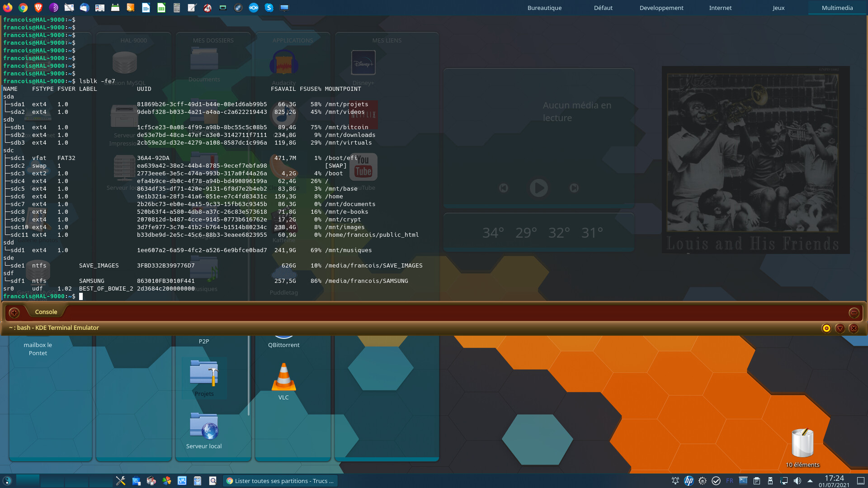The width and height of the screenshot is (868, 488).
Task: Open Chrome task 'Lister toutes ses partitions'
Action: click(x=280, y=481)
